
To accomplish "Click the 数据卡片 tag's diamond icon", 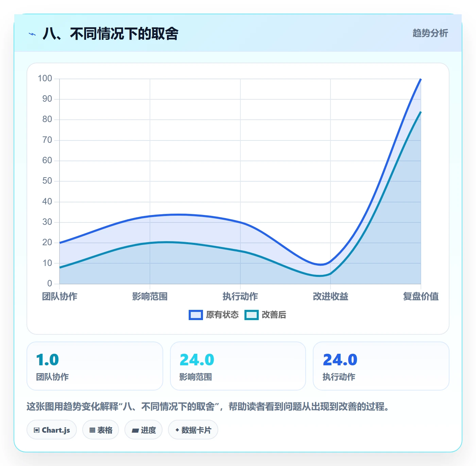I will 177,430.
